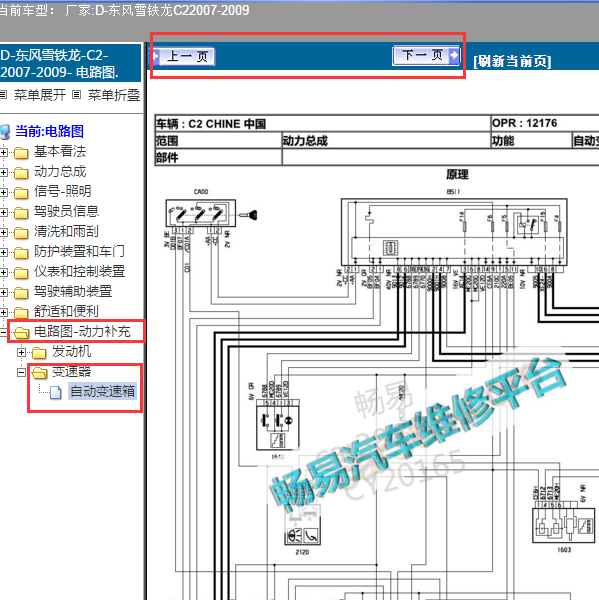Open the 动力总成 folder label
599x600 pixels.
(60, 171)
